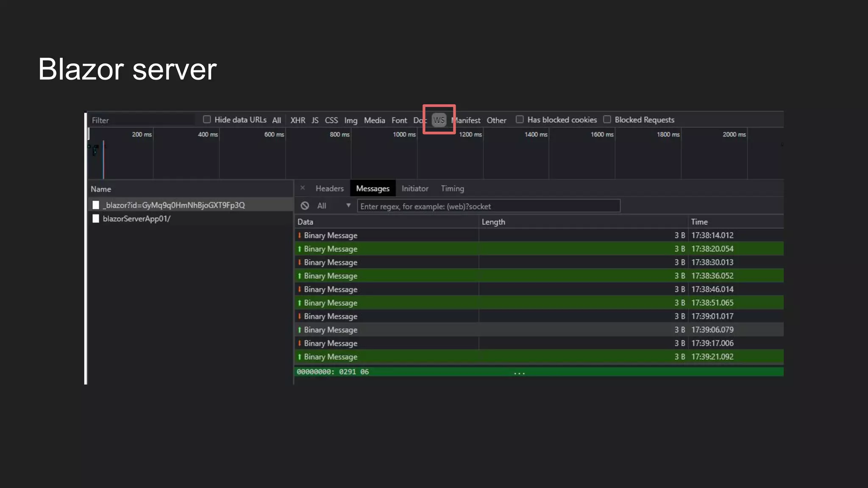868x488 pixels.
Task: Enable Hide data URLs checkbox
Action: point(207,119)
